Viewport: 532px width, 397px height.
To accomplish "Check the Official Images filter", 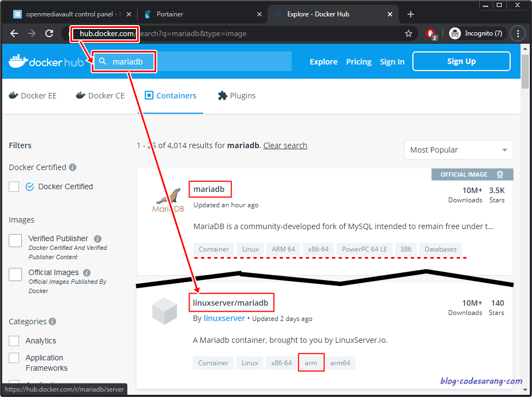I will (x=15, y=275).
